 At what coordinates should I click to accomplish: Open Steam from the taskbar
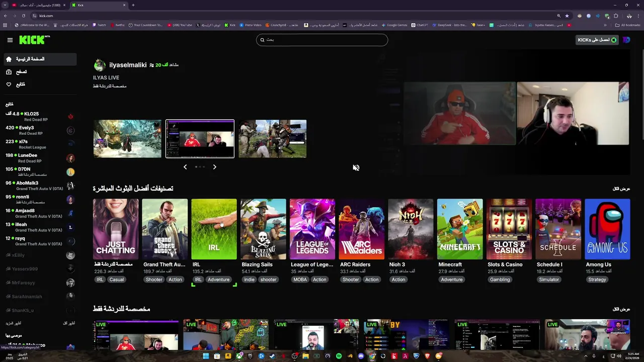pyautogui.click(x=272, y=356)
